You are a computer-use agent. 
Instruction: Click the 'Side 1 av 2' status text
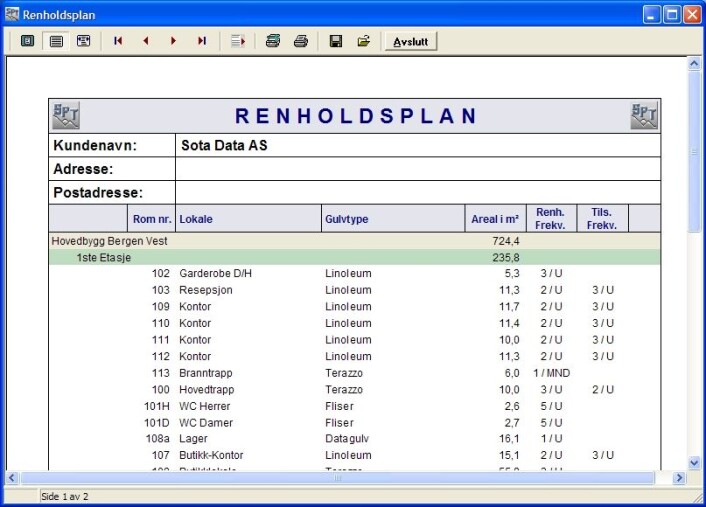click(64, 497)
